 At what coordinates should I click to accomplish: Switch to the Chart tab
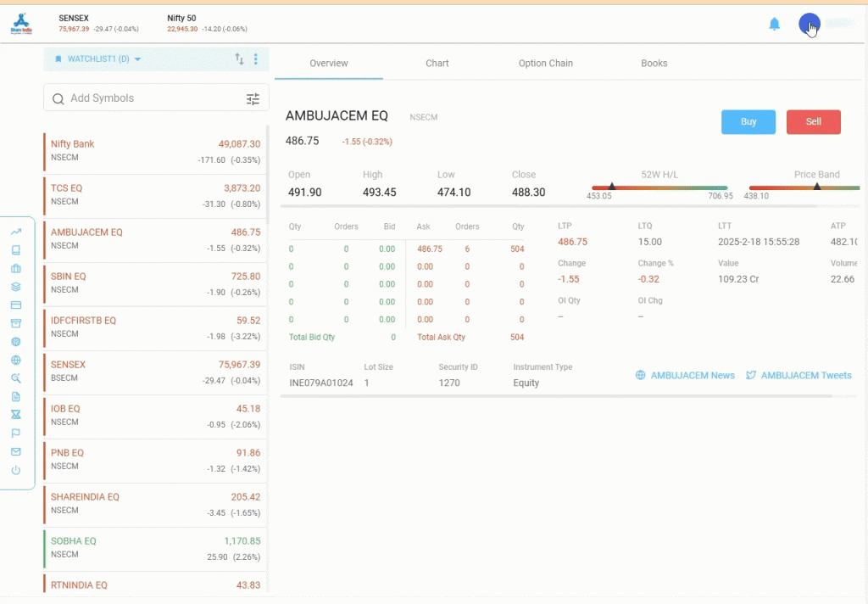tap(437, 63)
